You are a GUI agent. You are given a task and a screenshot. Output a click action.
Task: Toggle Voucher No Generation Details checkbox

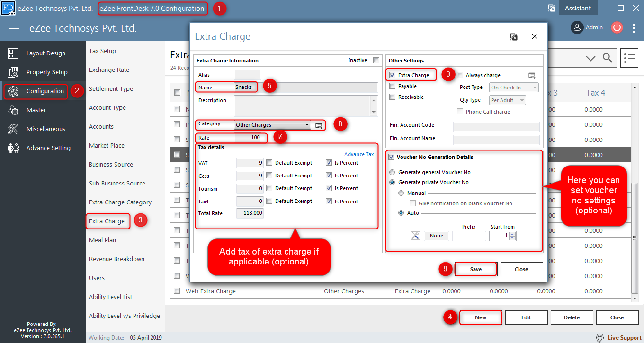coord(391,157)
